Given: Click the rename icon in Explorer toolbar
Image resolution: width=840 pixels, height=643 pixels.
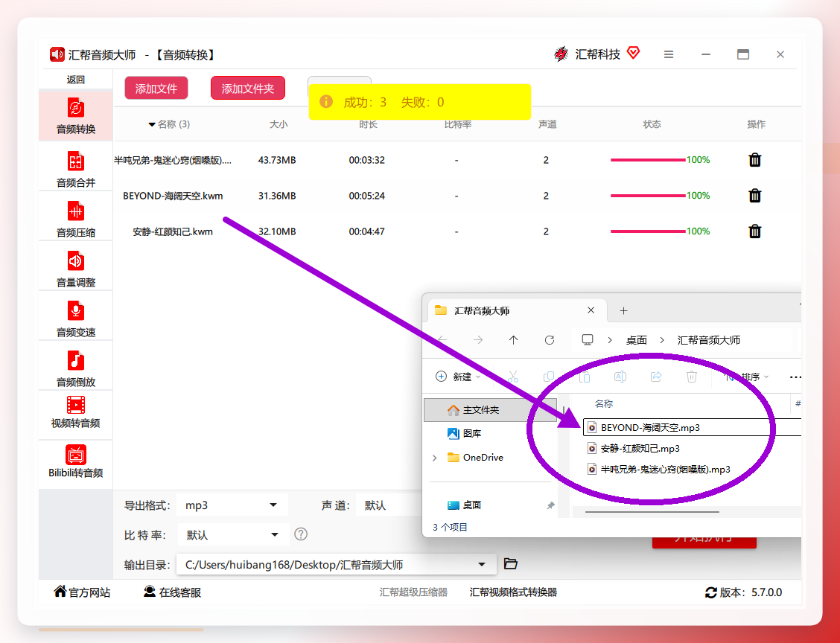Looking at the screenshot, I should [620, 377].
